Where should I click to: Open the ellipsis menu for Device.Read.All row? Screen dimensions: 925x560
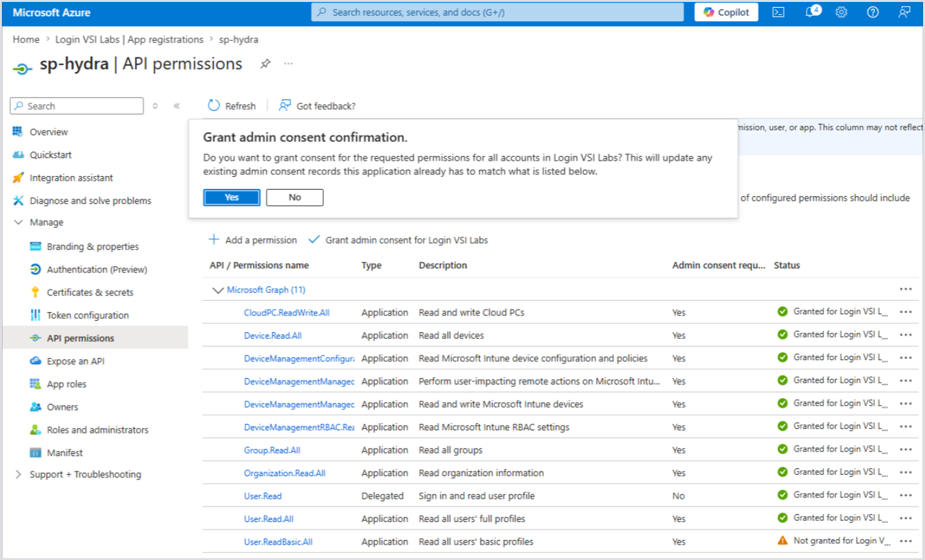click(x=906, y=335)
